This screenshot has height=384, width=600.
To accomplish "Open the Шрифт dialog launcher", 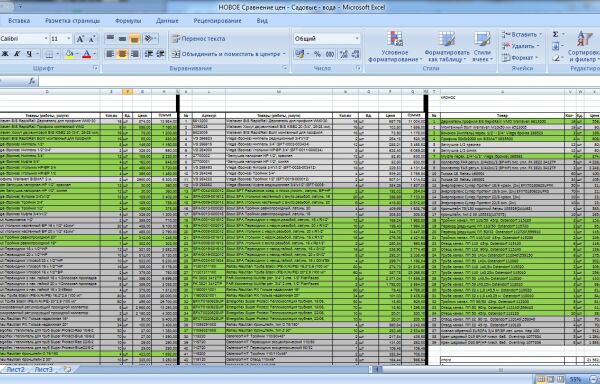I will point(96,68).
